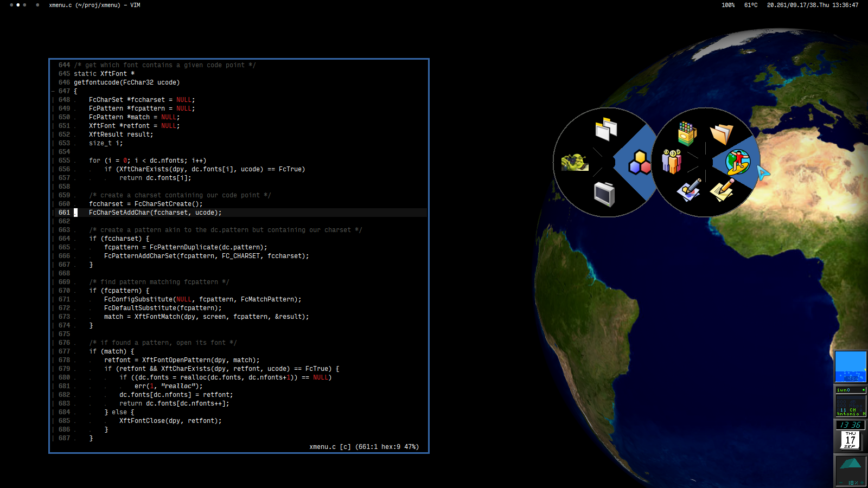Open the crayon box graphics icon

pyautogui.click(x=687, y=133)
